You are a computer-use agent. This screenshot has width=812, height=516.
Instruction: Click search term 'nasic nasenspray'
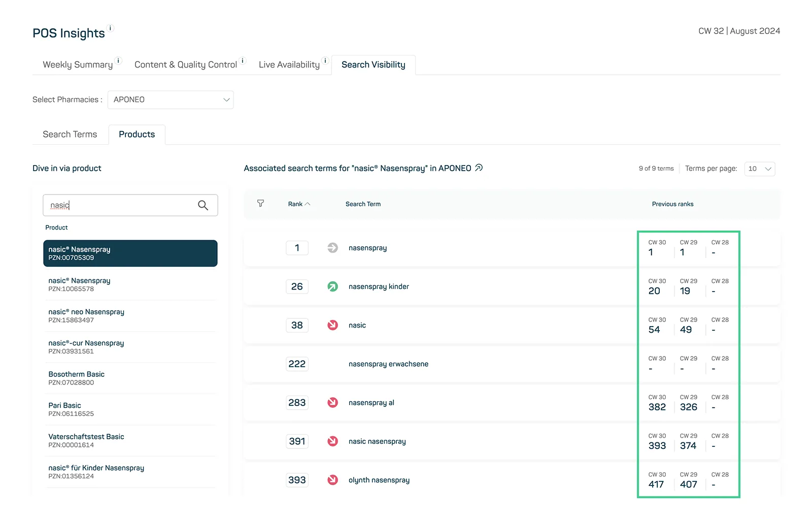tap(377, 441)
